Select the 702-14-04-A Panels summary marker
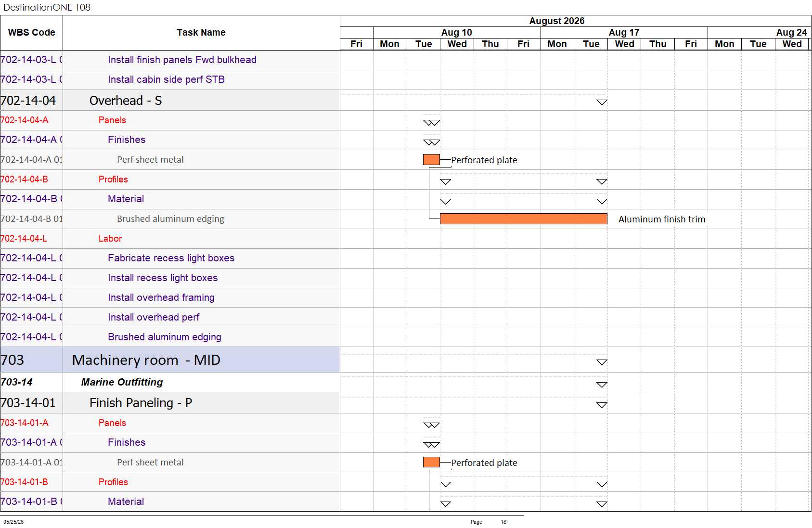Screen dimensions: 812x528 (431, 123)
